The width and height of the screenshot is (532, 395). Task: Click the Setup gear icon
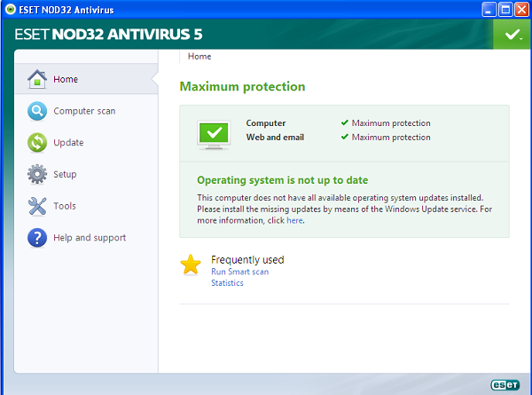point(37,174)
